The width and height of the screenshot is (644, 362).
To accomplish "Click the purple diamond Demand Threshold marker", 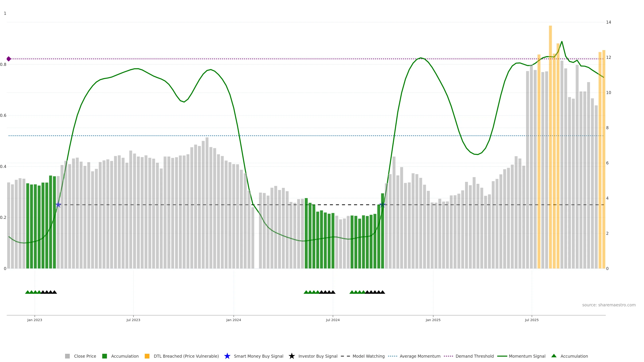I will 9,59.
